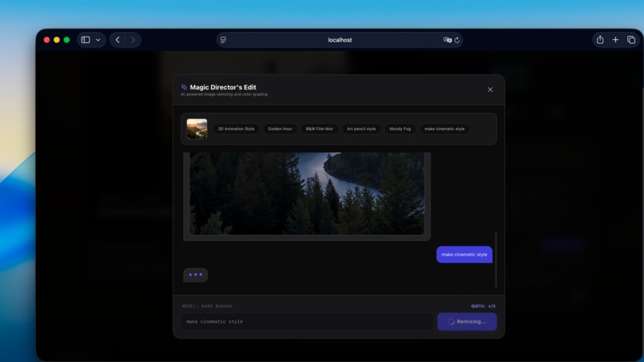Show the tab overview icon
This screenshot has width=644, height=362.
pyautogui.click(x=631, y=40)
